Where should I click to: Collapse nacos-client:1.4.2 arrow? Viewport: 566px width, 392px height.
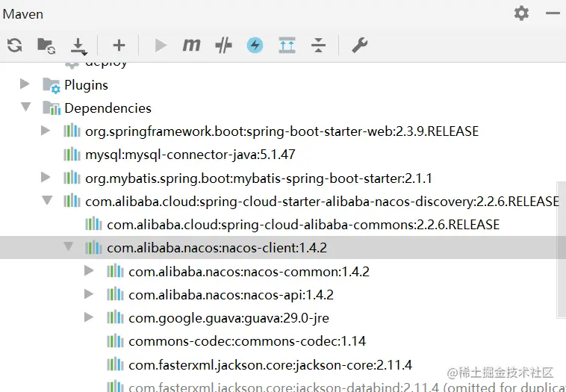click(68, 246)
